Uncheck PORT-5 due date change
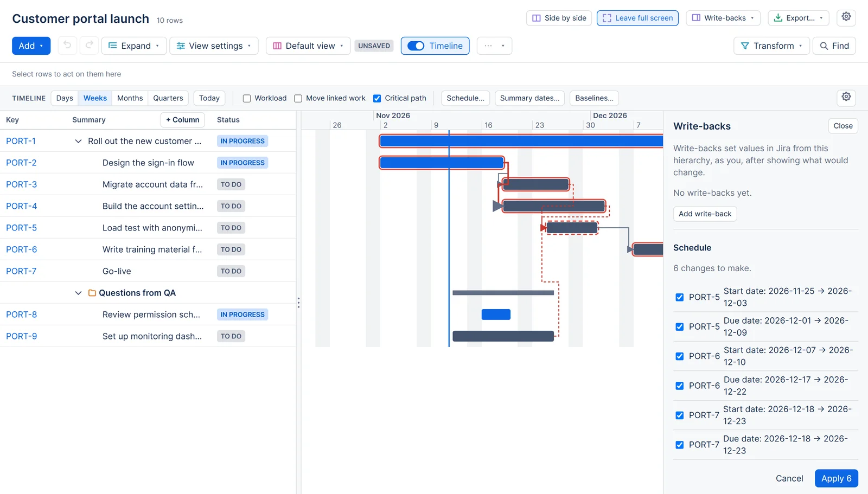This screenshot has height=494, width=868. coord(679,326)
